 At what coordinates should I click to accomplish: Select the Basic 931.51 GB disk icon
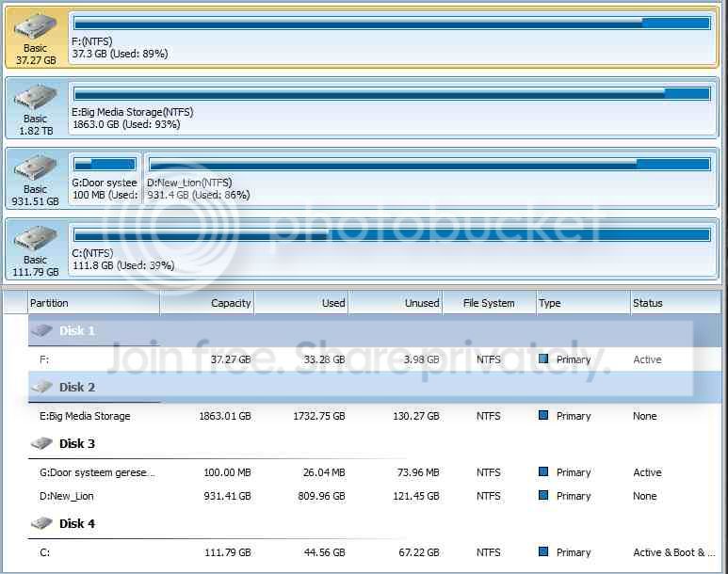click(x=35, y=167)
